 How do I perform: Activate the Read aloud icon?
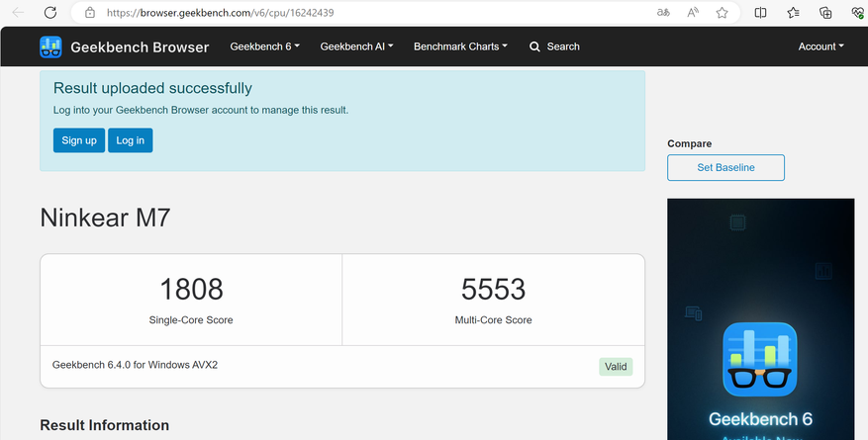693,12
